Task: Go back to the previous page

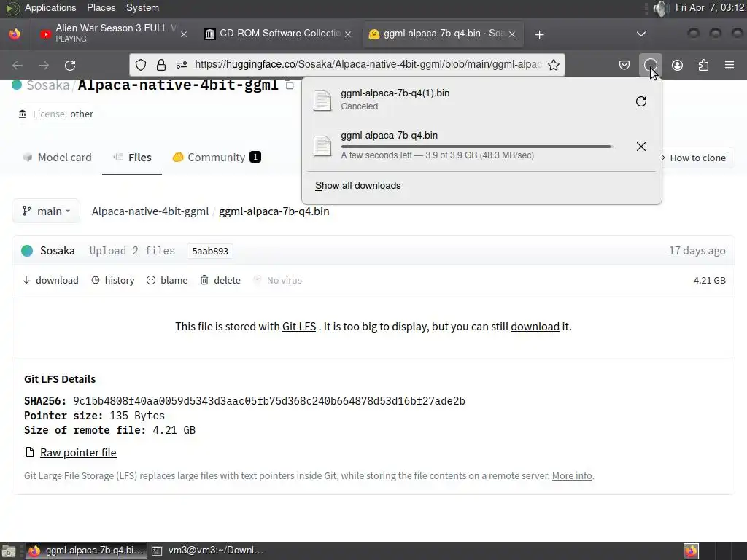Action: [x=18, y=65]
